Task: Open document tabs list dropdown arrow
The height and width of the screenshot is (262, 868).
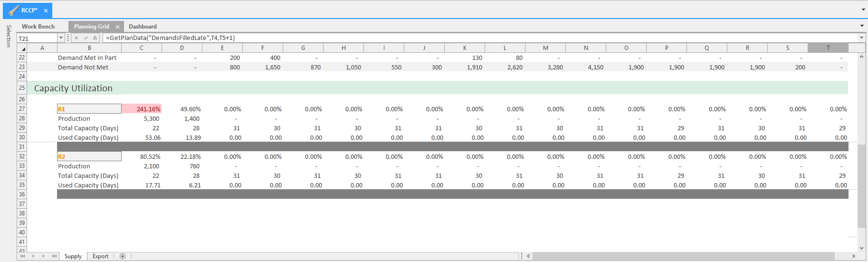Action: pyautogui.click(x=863, y=10)
